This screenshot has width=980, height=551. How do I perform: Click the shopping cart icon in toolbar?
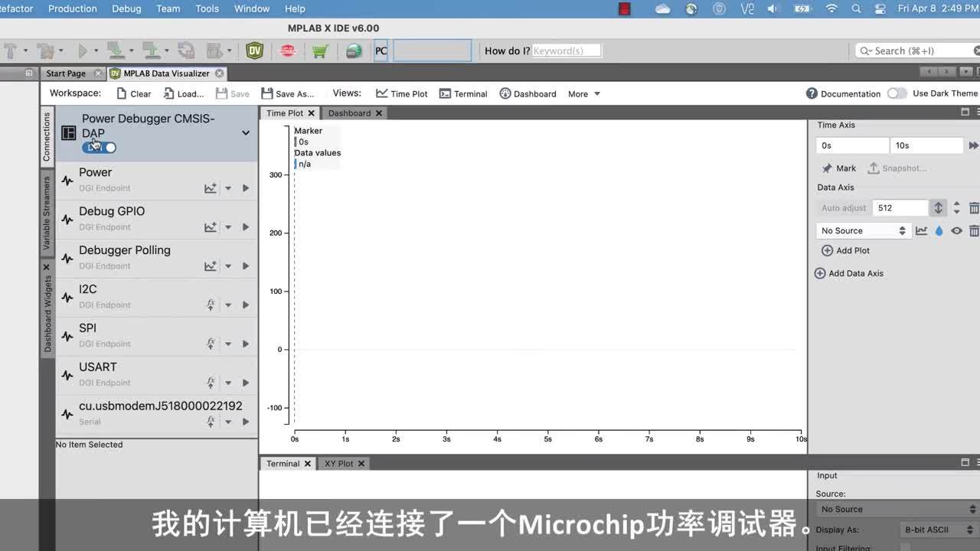(x=320, y=51)
